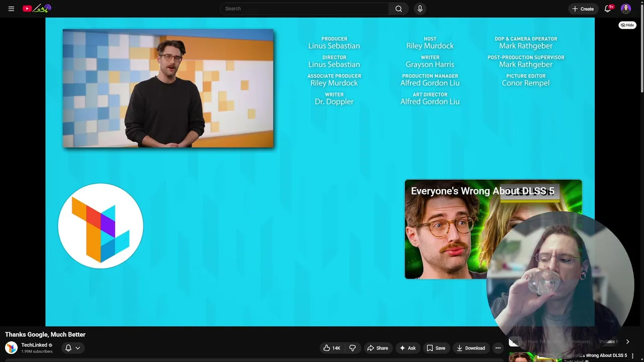This screenshot has height=362, width=644.
Task: Download this video
Action: (x=470, y=348)
